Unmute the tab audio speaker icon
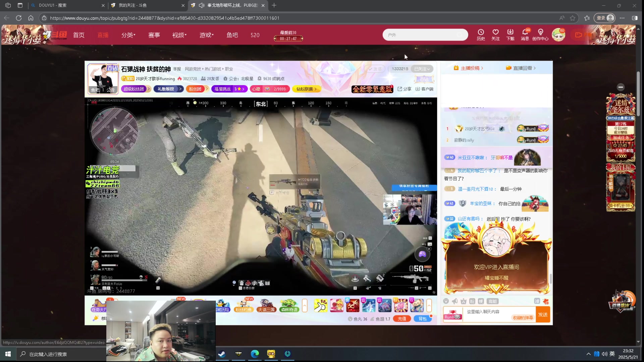The image size is (644, 362). pyautogui.click(x=202, y=5)
